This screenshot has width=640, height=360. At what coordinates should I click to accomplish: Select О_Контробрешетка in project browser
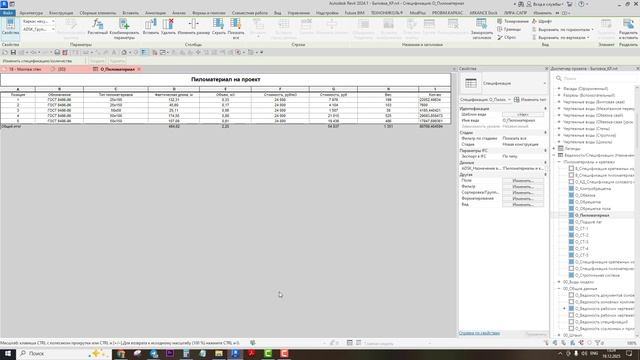click(593, 189)
